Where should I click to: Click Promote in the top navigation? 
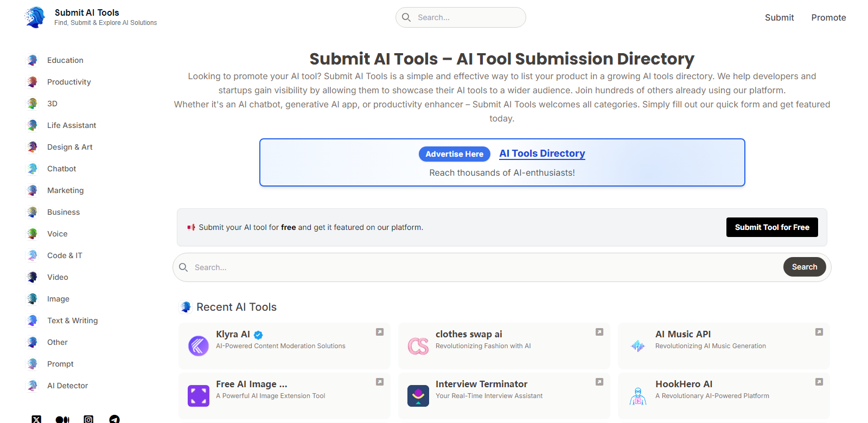click(x=828, y=17)
